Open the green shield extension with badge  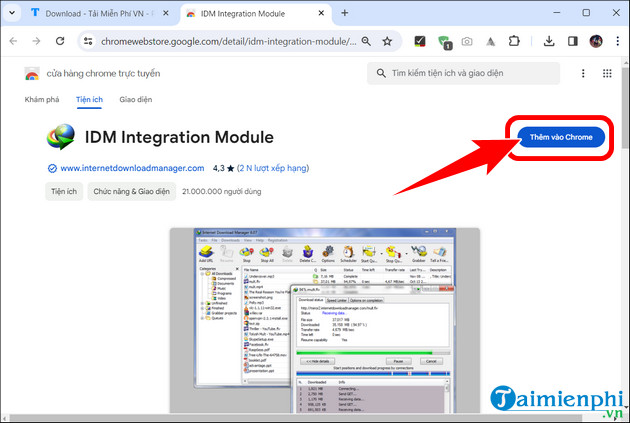pyautogui.click(x=444, y=42)
